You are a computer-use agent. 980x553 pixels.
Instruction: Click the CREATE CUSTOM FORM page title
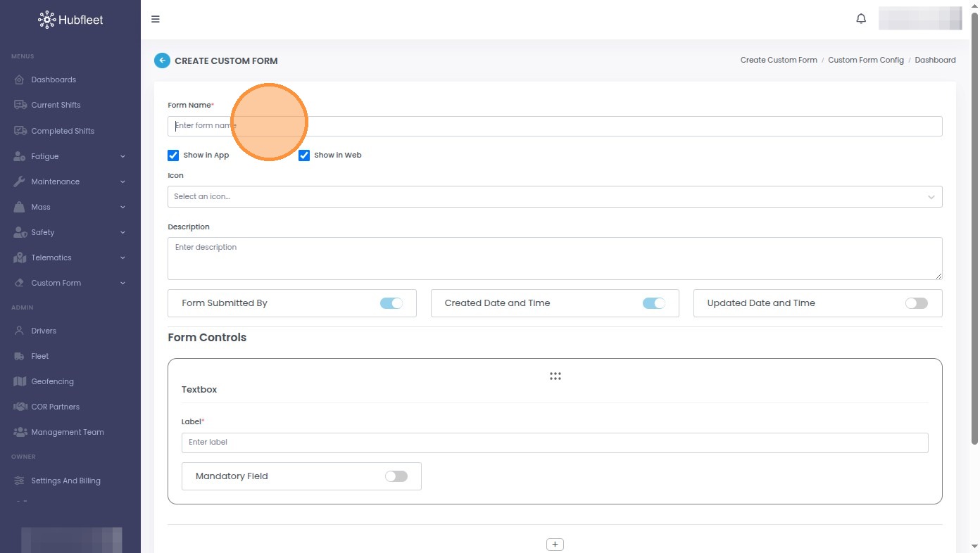coord(226,61)
